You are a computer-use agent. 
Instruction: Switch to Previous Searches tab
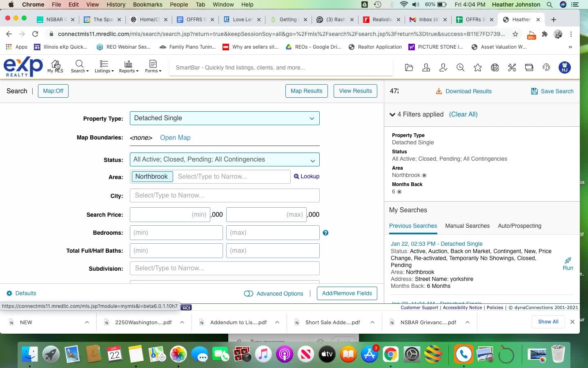tap(413, 226)
